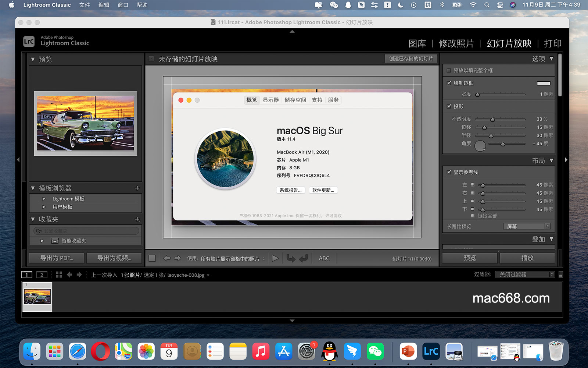Toggle link for the 左 guide
The image size is (588, 368).
click(473, 185)
